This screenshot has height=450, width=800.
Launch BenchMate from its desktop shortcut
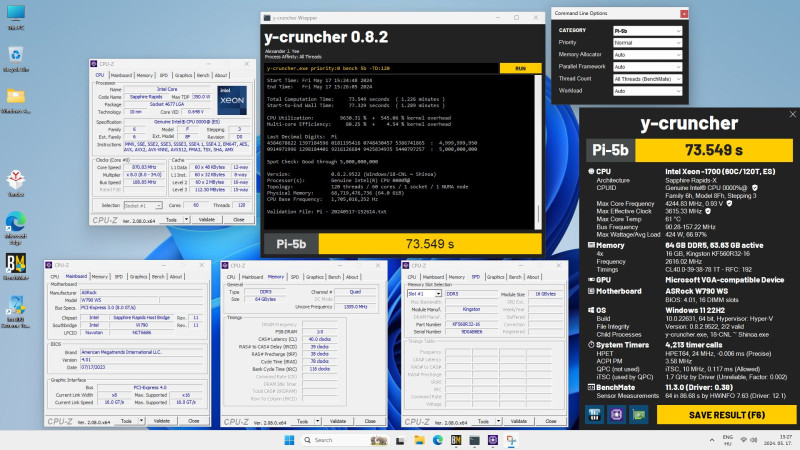click(x=16, y=267)
